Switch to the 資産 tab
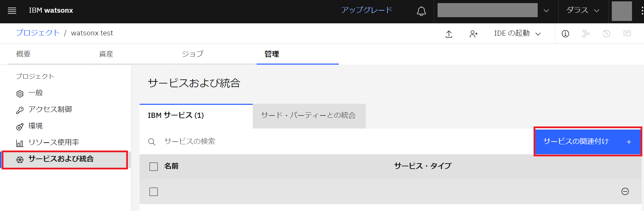This screenshot has height=211, width=644. (x=106, y=54)
